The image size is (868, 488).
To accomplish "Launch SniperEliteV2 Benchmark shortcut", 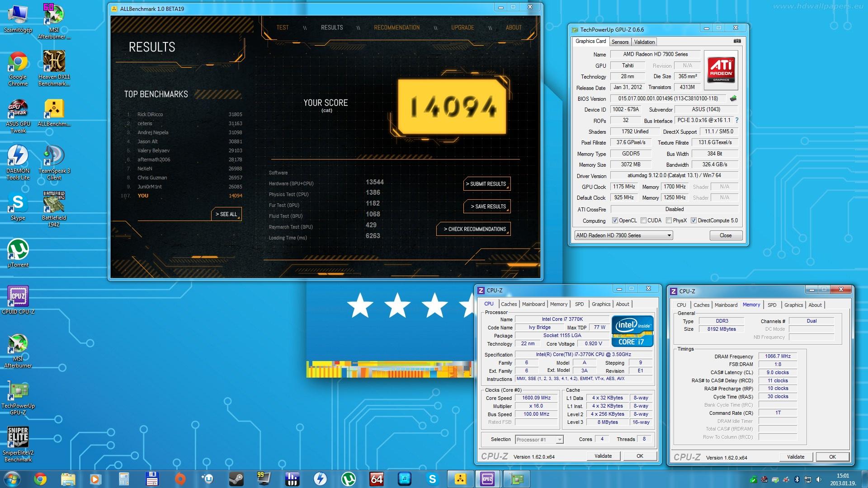I will click(18, 445).
